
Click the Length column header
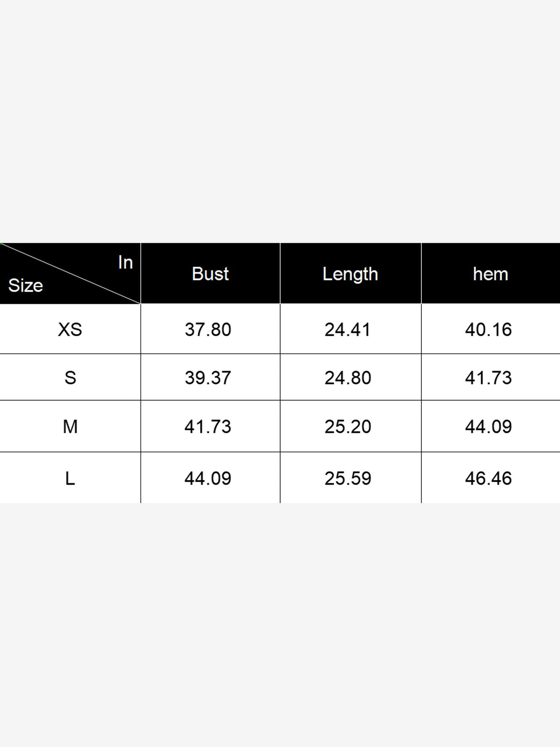(350, 274)
